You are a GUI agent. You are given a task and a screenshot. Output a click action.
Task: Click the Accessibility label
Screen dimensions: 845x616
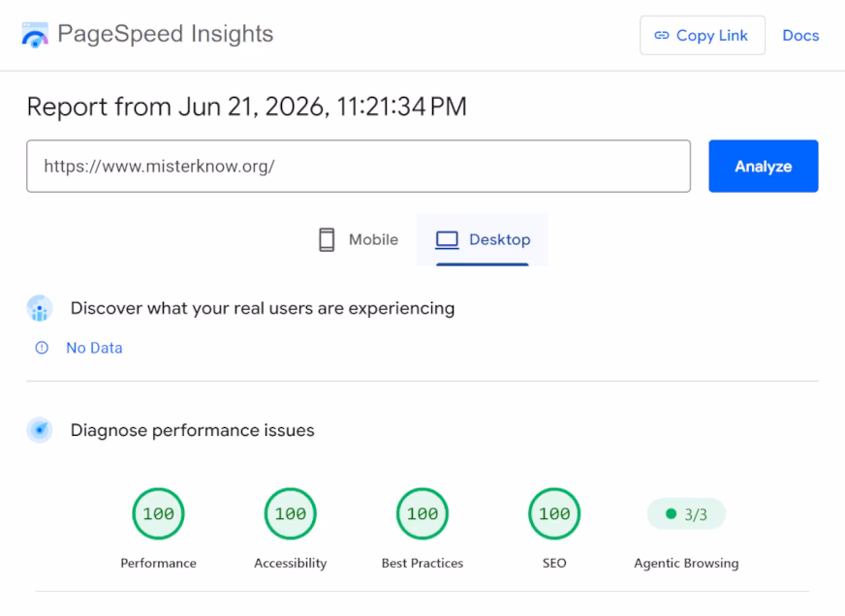tap(291, 564)
